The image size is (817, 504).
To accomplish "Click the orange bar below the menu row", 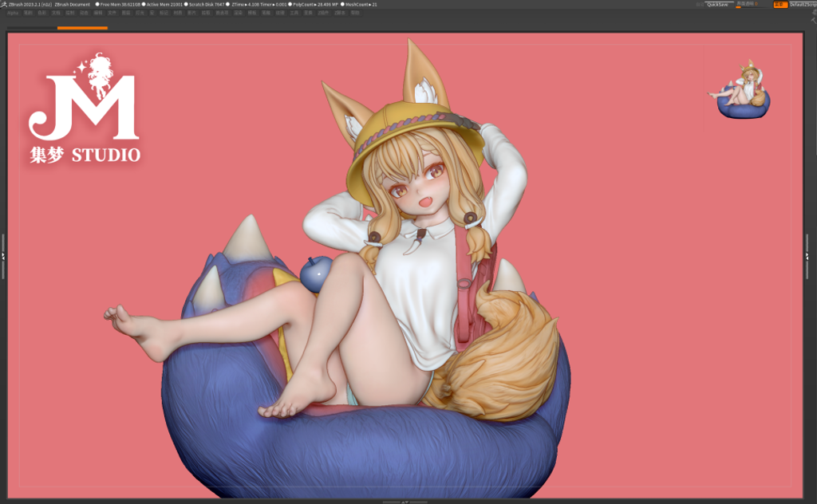I will coord(82,28).
